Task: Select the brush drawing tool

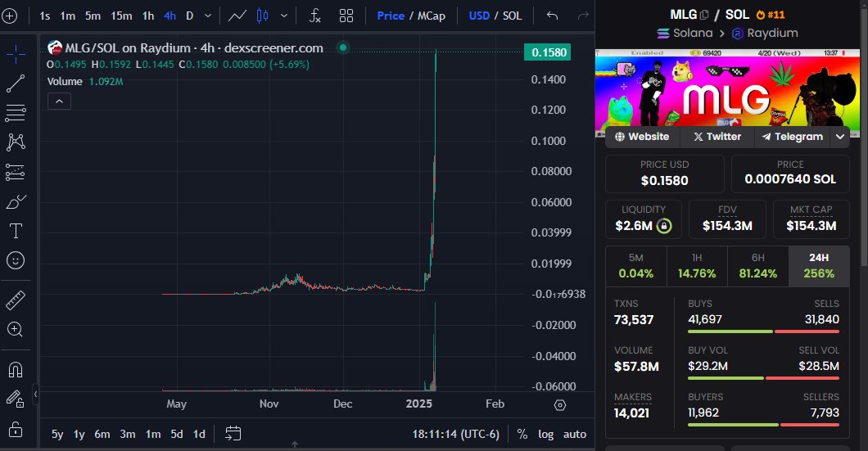Action: pyautogui.click(x=16, y=201)
